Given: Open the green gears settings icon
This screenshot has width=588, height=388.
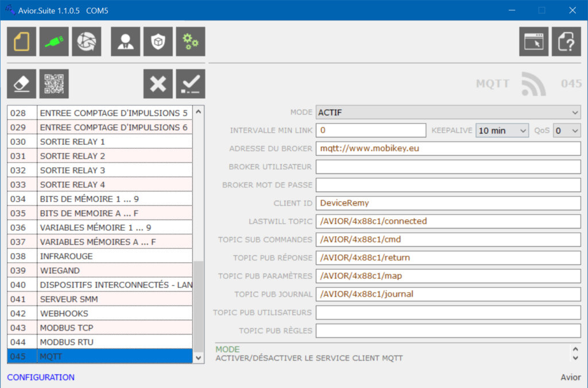Looking at the screenshot, I should click(x=190, y=41).
